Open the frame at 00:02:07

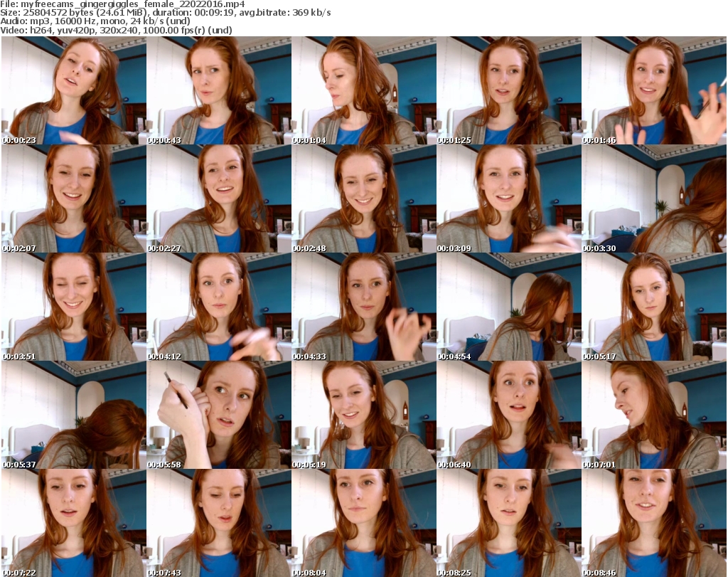tap(74, 198)
